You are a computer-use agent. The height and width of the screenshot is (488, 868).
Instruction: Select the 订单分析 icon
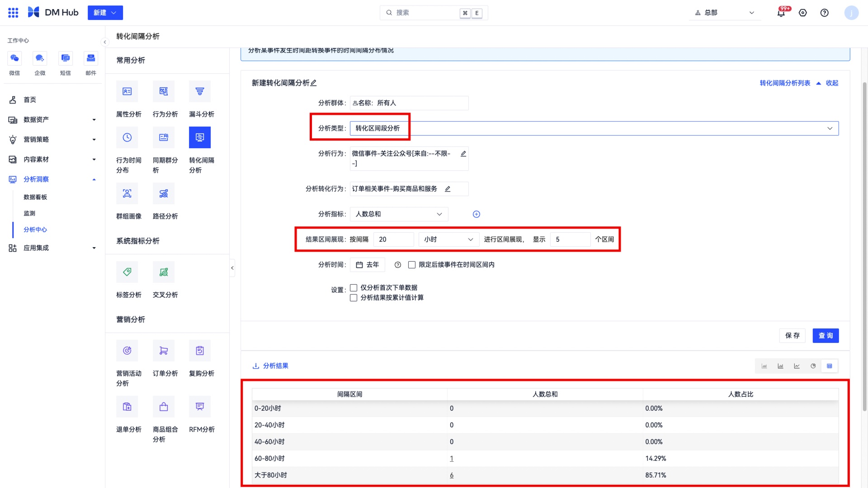(164, 351)
